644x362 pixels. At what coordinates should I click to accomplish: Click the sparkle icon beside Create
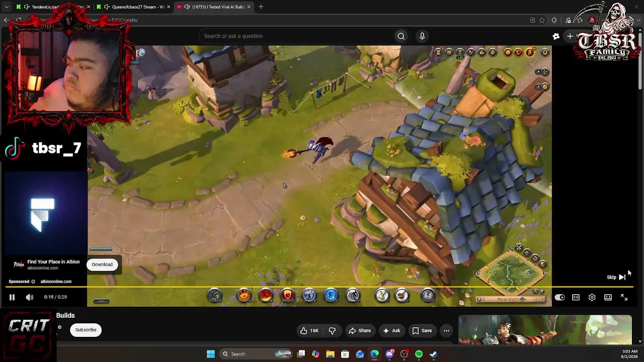(x=556, y=36)
